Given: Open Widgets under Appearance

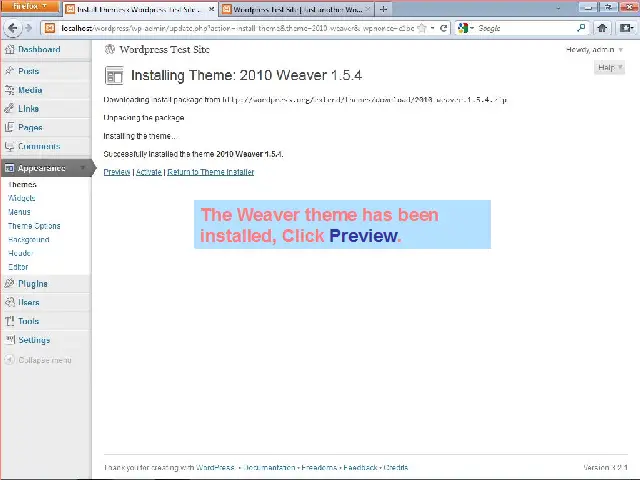Looking at the screenshot, I should (22, 198).
